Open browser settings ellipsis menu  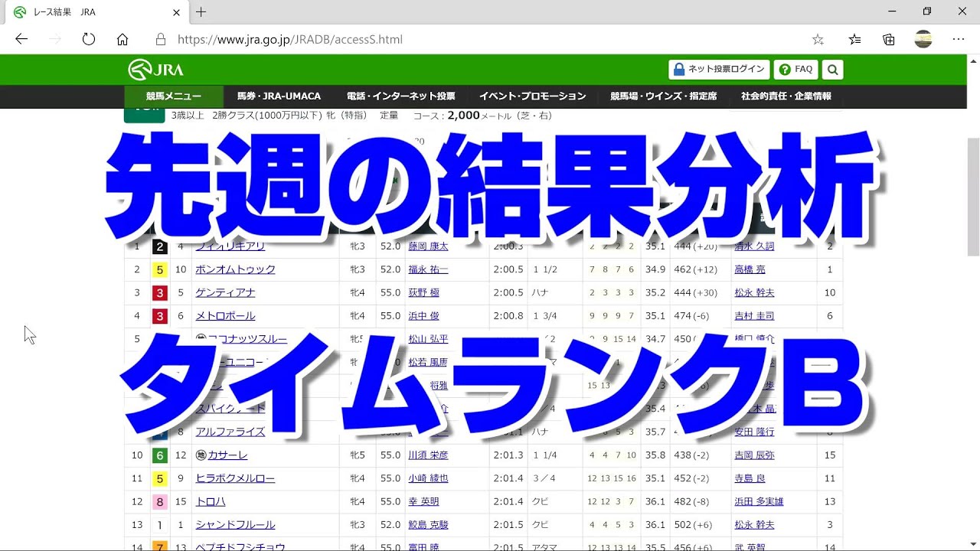click(959, 39)
